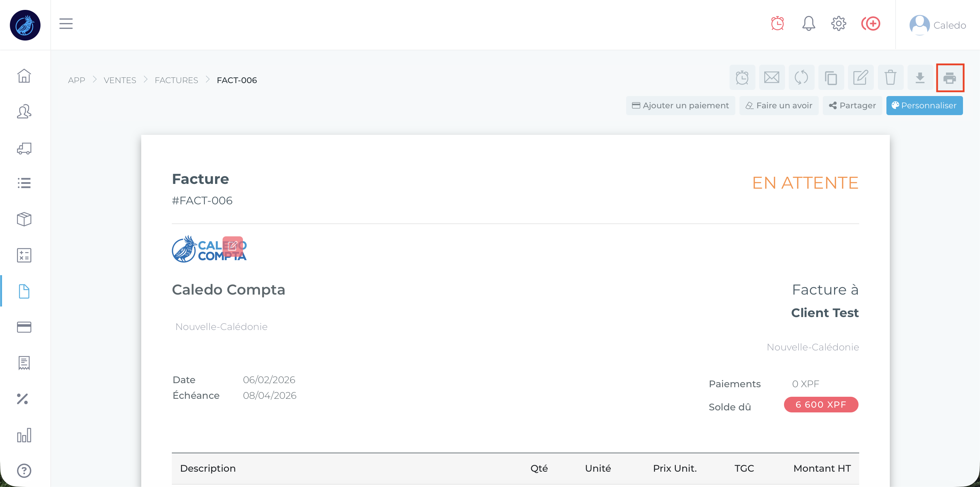This screenshot has width=980, height=487.
Task: Open the home dashboard in the sidebar
Action: [x=24, y=76]
